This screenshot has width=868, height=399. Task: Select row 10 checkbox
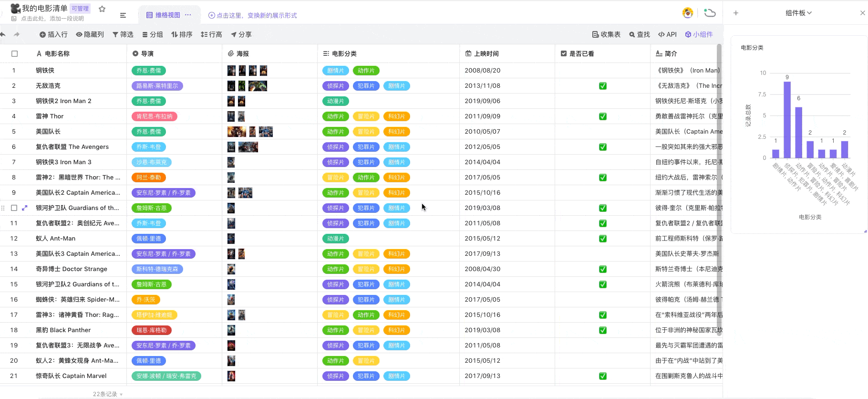pos(14,208)
